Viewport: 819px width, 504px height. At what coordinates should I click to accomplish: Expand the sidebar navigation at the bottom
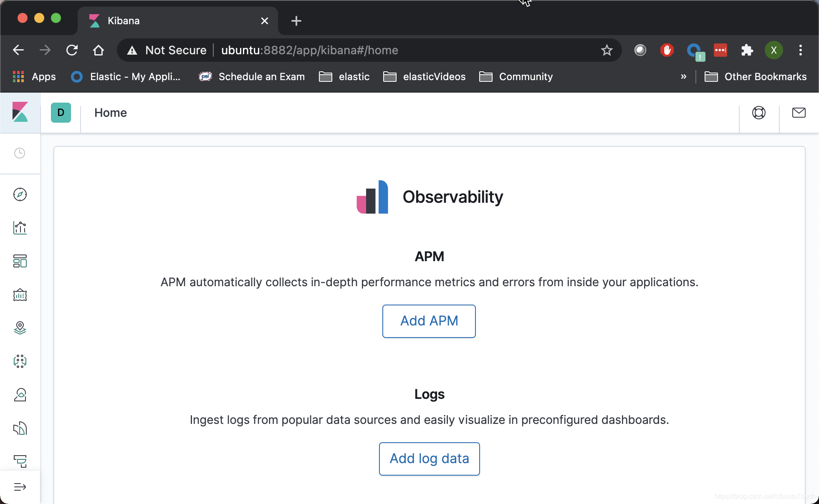20,487
